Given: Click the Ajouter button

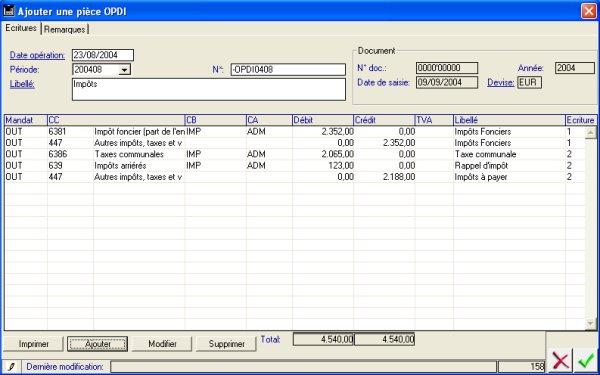Looking at the screenshot, I should click(x=98, y=344).
